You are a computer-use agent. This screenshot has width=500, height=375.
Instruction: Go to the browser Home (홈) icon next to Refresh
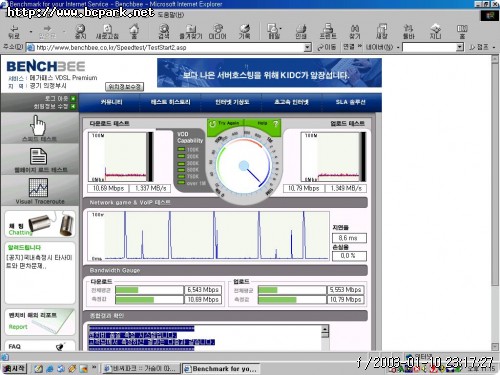134,32
